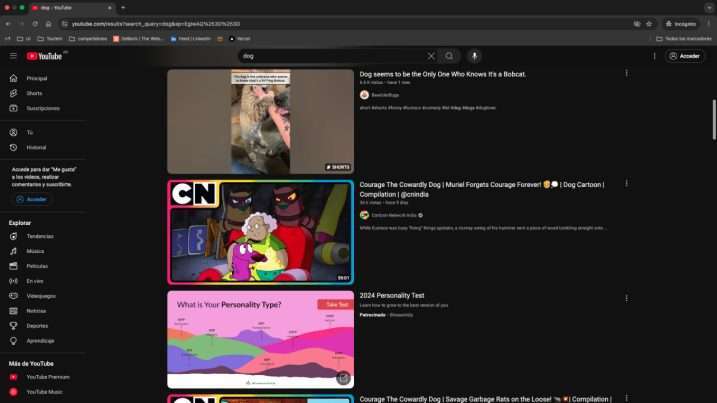Clear the search box with the X
Screen dimensions: 717x403
point(431,56)
